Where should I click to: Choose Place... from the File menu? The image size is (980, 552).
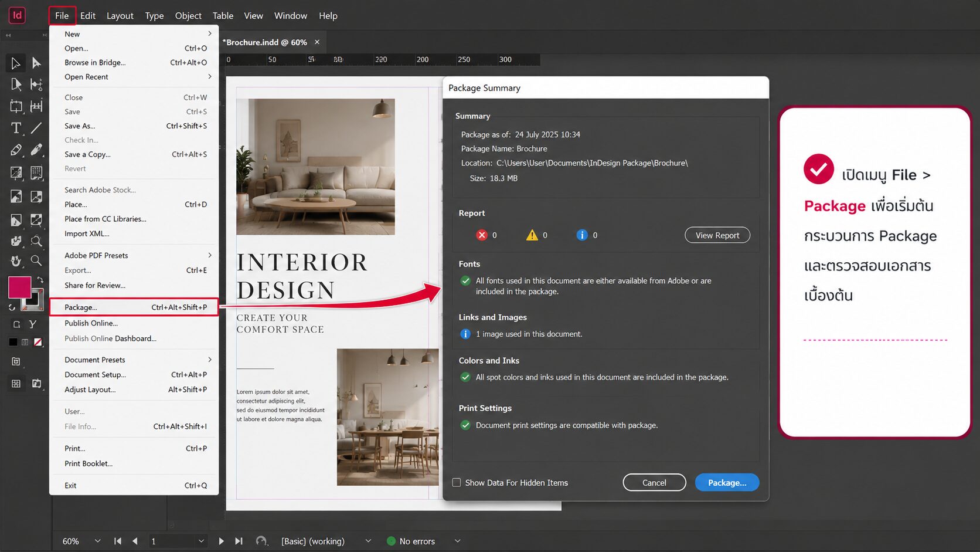tap(134, 205)
